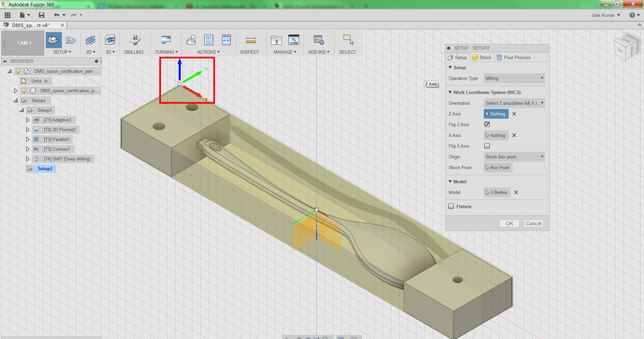Collapse the Work Coordinate System section

[450, 92]
